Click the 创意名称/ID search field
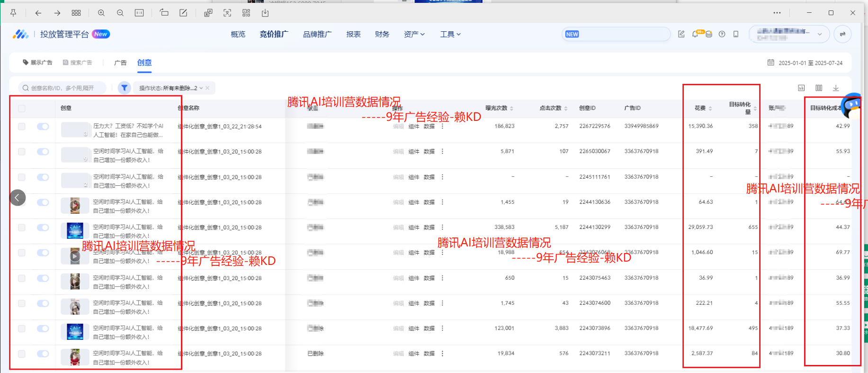The image size is (868, 373). [62, 88]
